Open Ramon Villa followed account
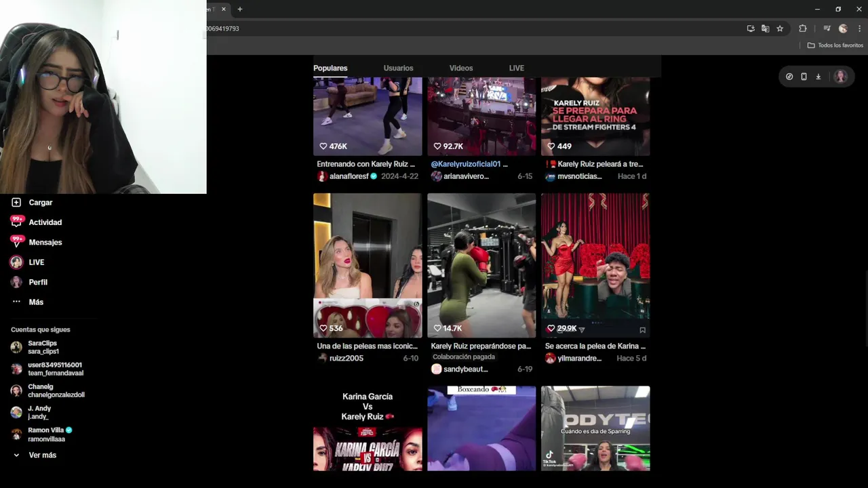 [x=41, y=434]
